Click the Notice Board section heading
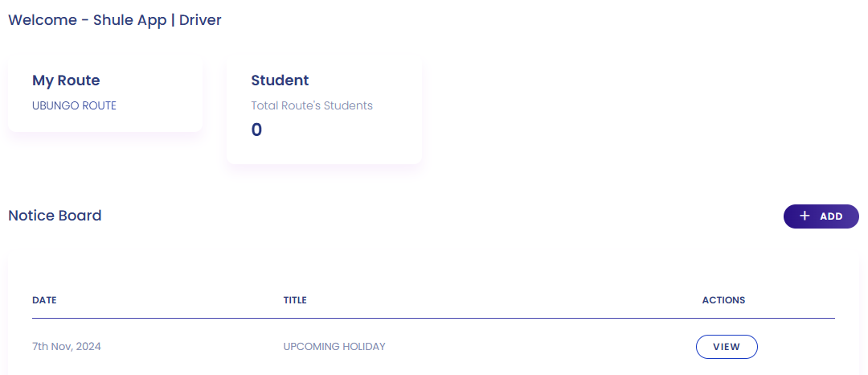 tap(55, 216)
